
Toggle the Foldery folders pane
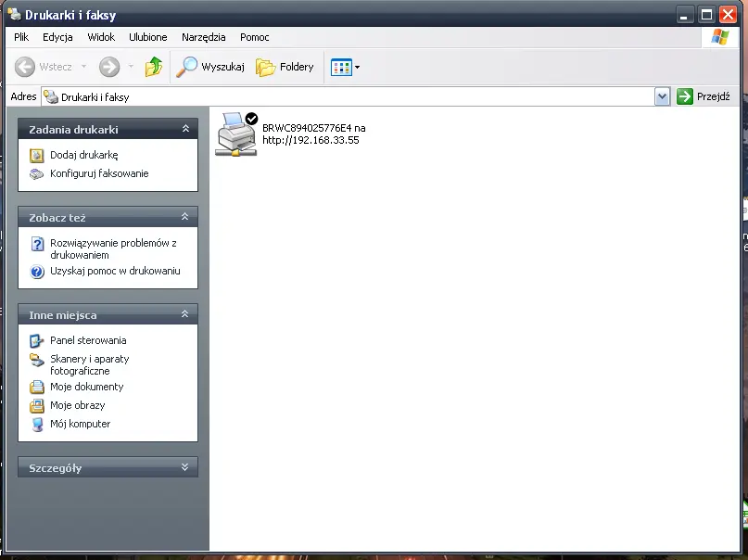coord(285,67)
